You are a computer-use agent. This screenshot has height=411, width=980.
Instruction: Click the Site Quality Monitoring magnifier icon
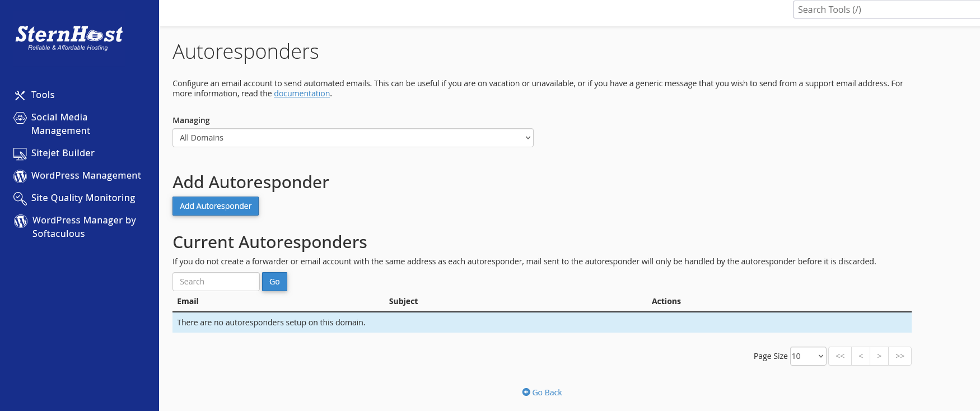tap(20, 199)
